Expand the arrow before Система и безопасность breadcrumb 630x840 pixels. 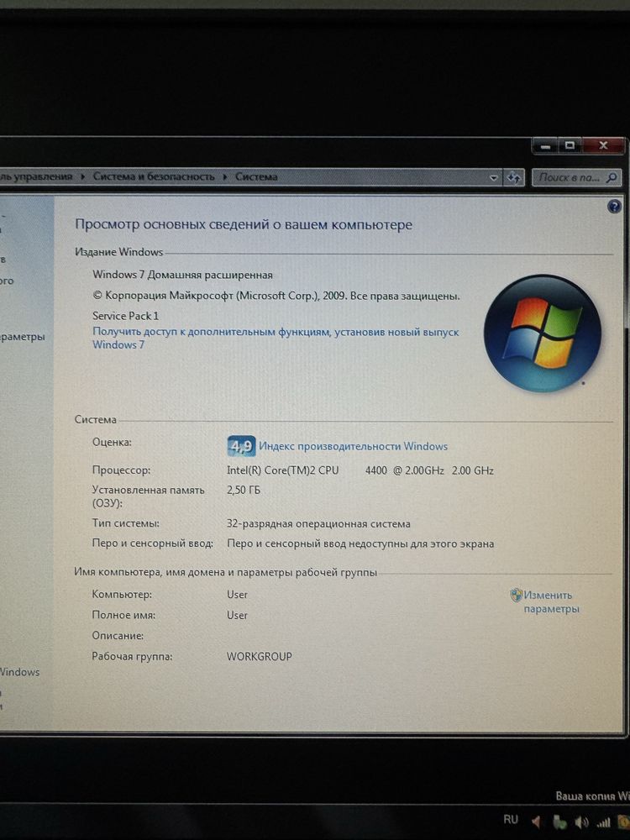click(x=83, y=176)
